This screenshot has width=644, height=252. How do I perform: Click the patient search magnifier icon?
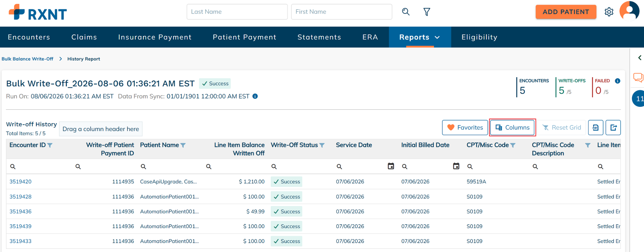coord(406,12)
